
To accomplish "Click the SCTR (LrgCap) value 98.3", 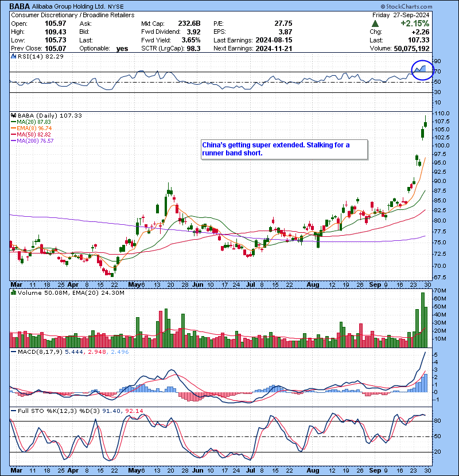I will (193, 49).
